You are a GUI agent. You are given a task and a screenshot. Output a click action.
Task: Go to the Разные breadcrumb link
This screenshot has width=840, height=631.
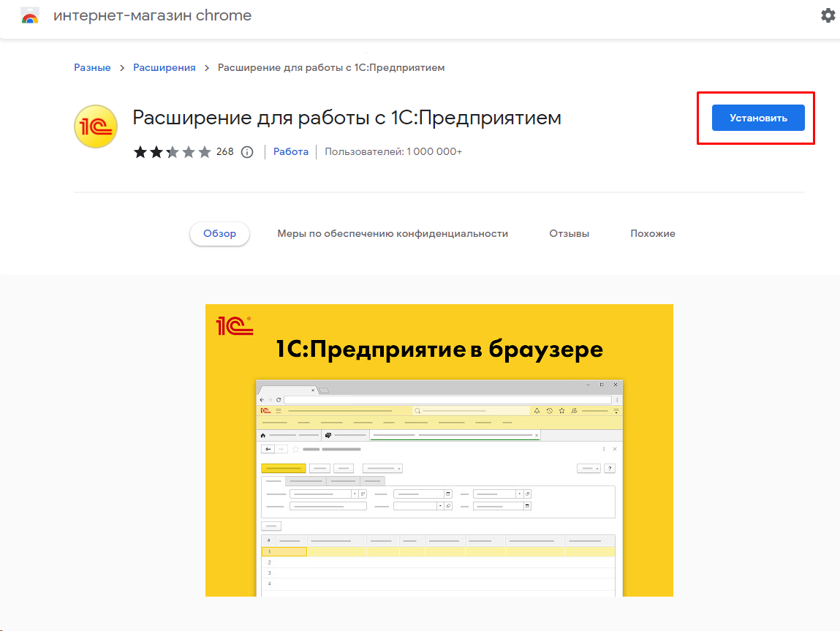[x=92, y=67]
